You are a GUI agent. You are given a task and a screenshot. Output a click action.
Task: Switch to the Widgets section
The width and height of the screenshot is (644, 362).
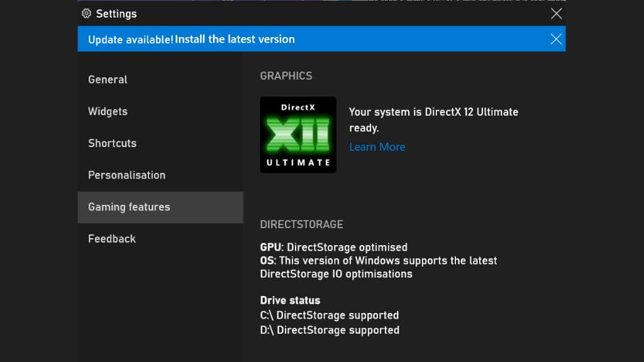coord(108,111)
